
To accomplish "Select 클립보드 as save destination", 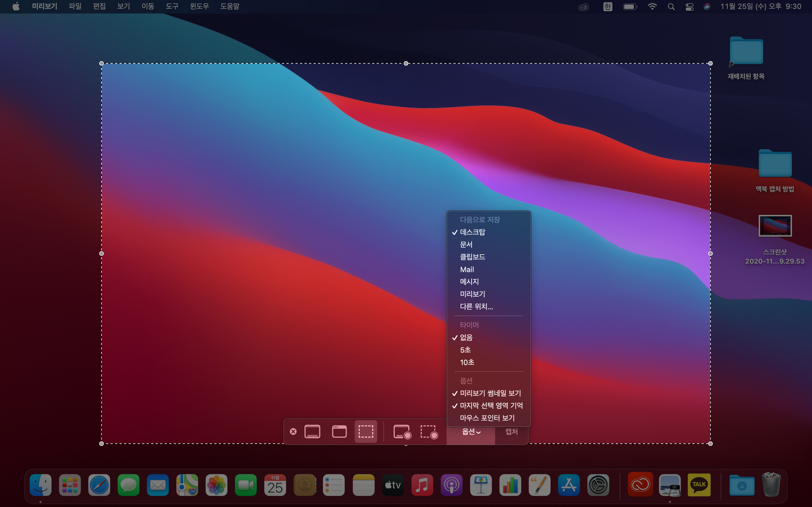I will [x=473, y=257].
